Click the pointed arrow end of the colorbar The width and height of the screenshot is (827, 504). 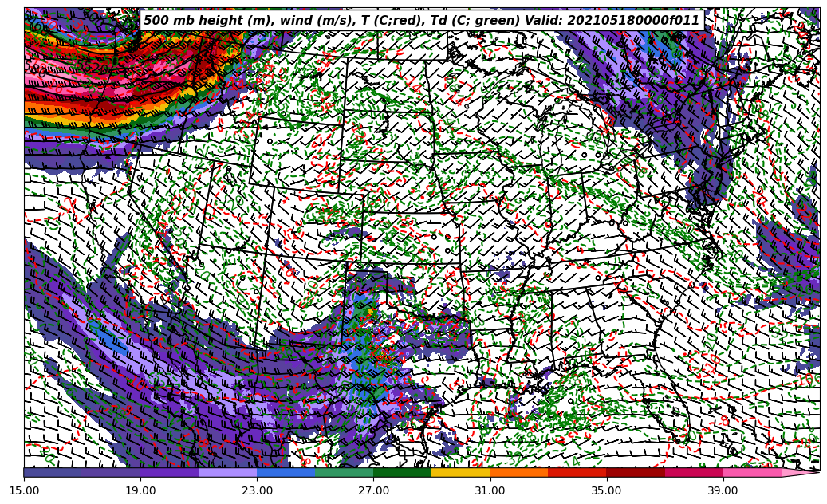[x=799, y=472]
